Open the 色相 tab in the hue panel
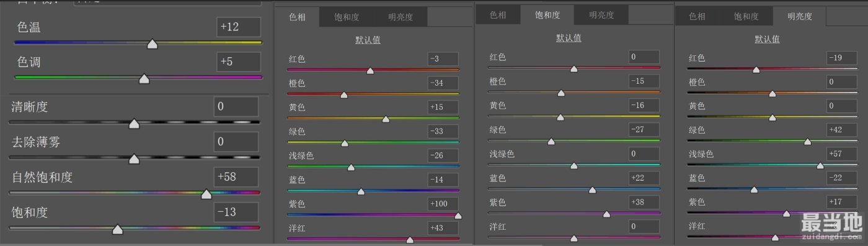 298,17
